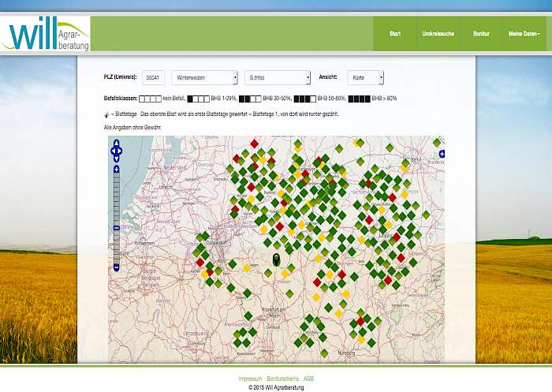Click the map zoom level slider handle

point(116,228)
